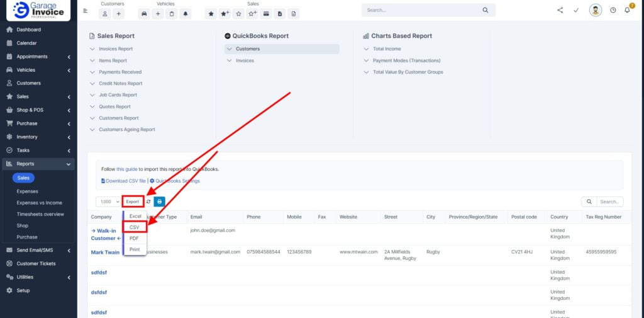Viewport: 644px width, 318px height.
Task: Click the Garage Invoice logo
Action: [38, 10]
